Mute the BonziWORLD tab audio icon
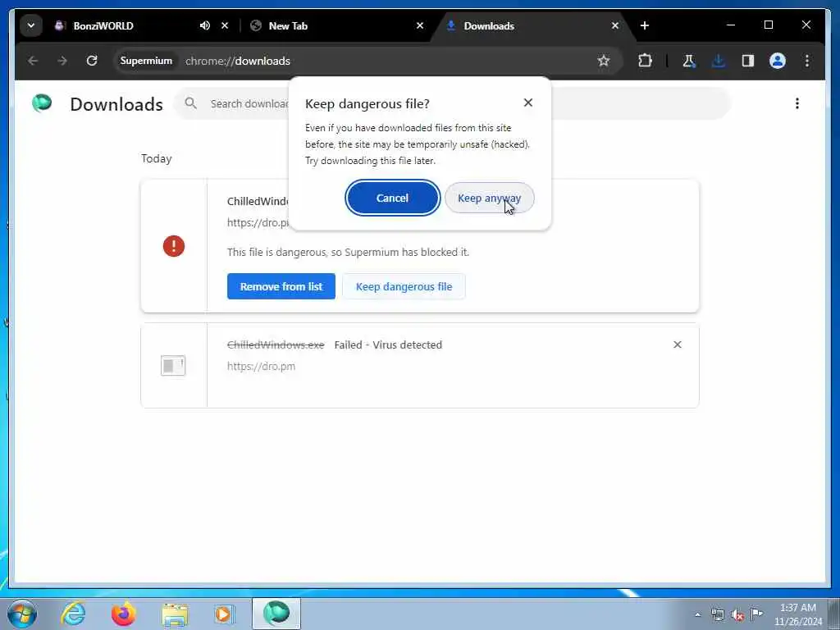This screenshot has height=630, width=840. pyautogui.click(x=204, y=25)
